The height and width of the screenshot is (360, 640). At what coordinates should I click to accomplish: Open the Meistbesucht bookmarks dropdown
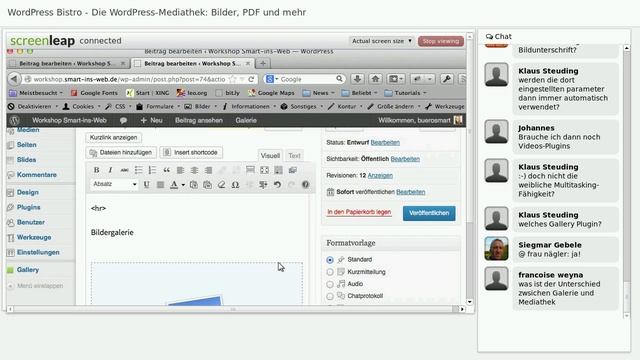click(x=36, y=93)
